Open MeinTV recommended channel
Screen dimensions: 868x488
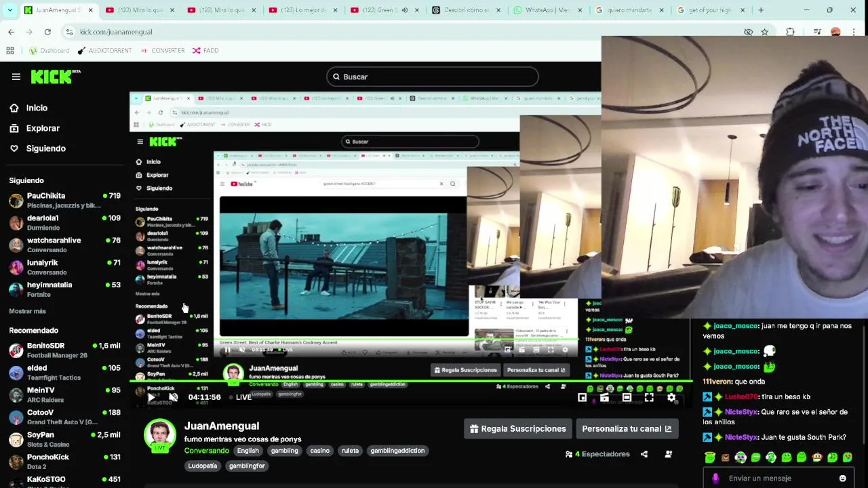click(64, 395)
